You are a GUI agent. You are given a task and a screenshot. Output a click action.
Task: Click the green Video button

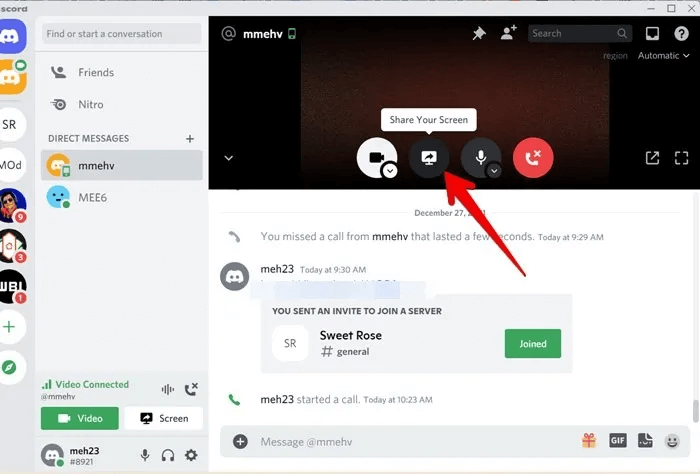pos(80,418)
